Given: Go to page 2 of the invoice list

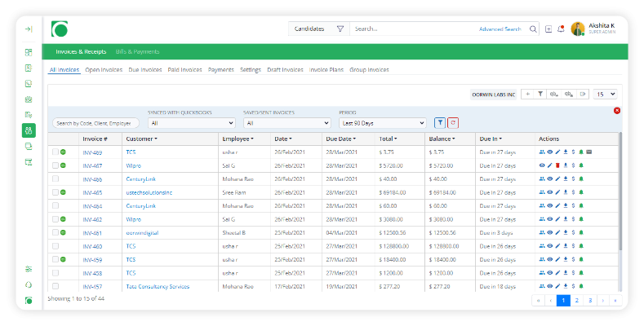Looking at the screenshot, I should 576,301.
